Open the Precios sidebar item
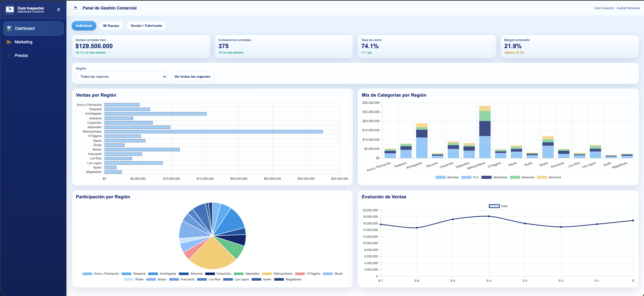The height and width of the screenshot is (296, 644). [x=33, y=56]
